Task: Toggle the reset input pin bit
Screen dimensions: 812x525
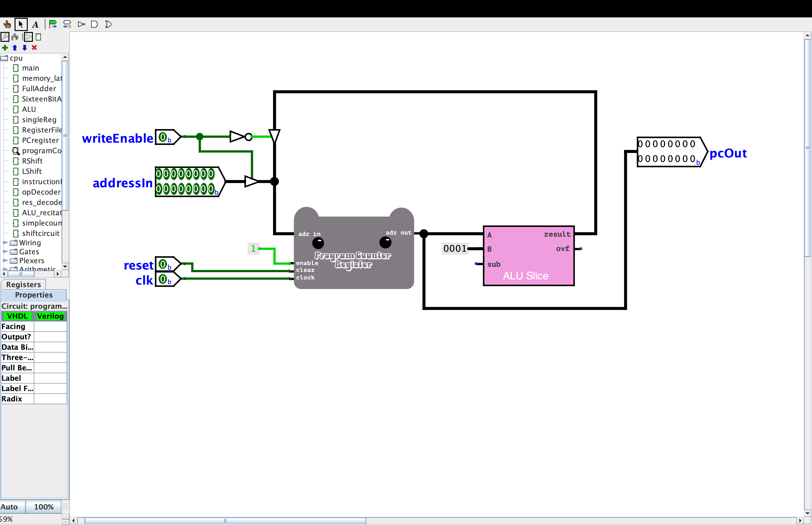Action: (163, 264)
